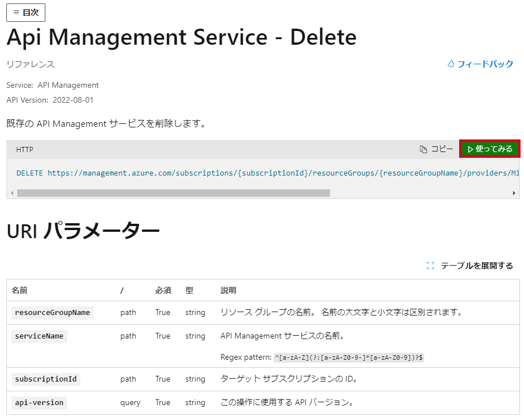Click the Api Management Service - Delete heading
This screenshot has height=420, width=524.
181,37
